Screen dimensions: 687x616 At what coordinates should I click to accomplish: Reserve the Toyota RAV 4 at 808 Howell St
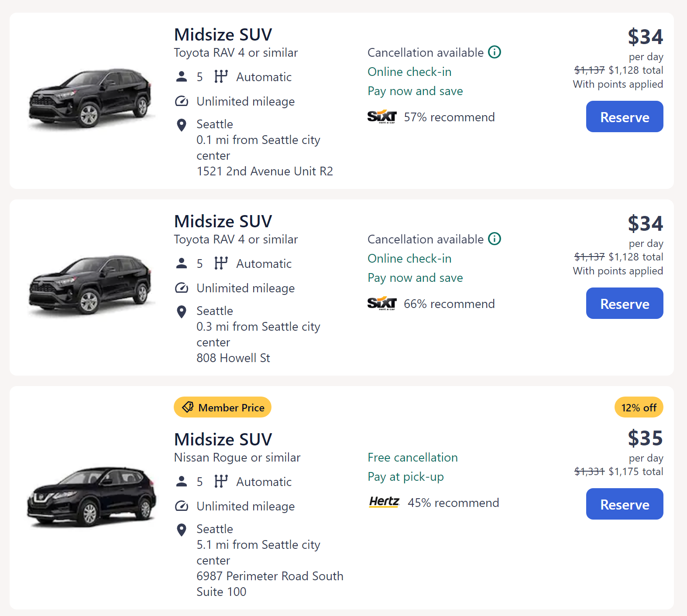pos(624,304)
